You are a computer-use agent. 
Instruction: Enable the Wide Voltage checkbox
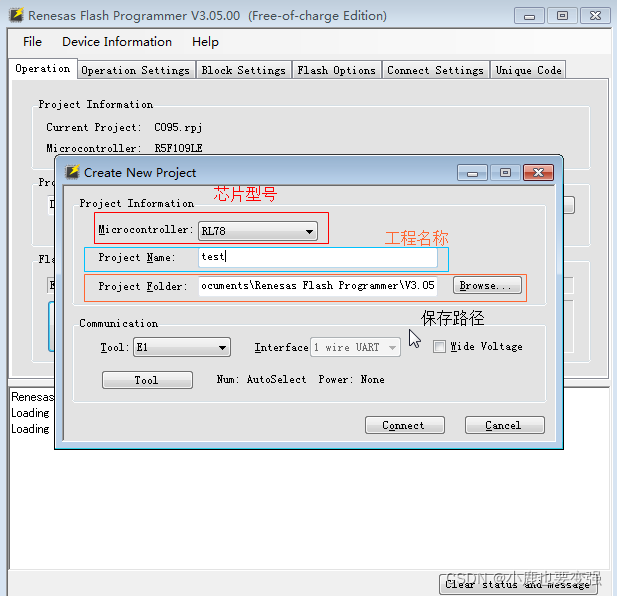click(439, 347)
